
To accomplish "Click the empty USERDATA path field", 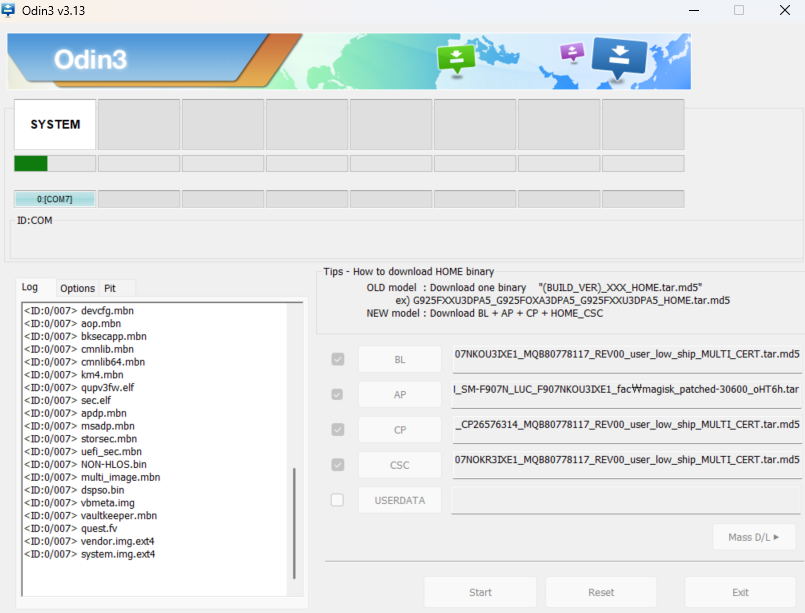I will click(x=626, y=500).
